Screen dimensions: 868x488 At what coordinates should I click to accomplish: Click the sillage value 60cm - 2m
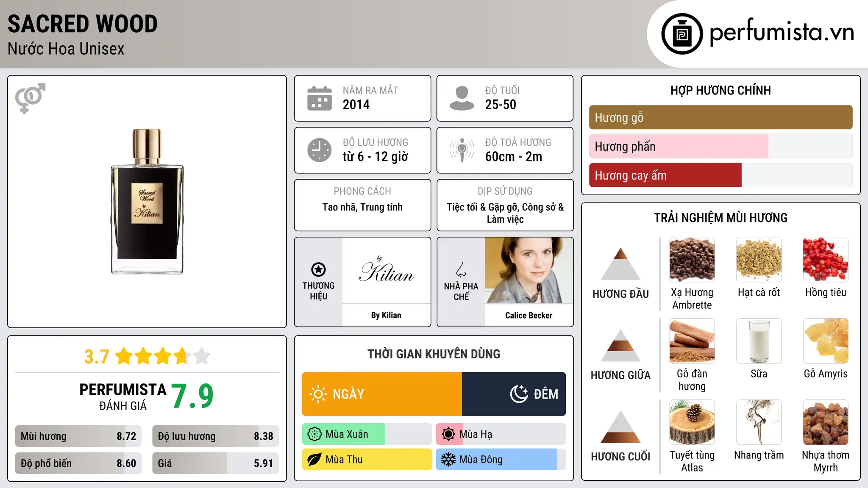pos(514,157)
